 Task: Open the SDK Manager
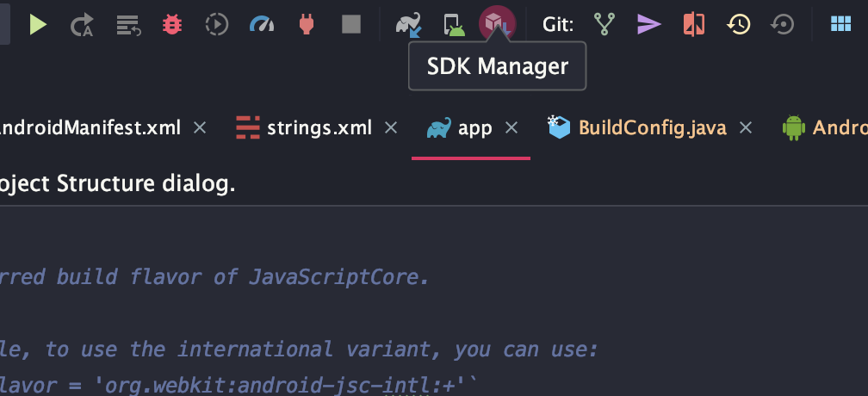pos(497,24)
